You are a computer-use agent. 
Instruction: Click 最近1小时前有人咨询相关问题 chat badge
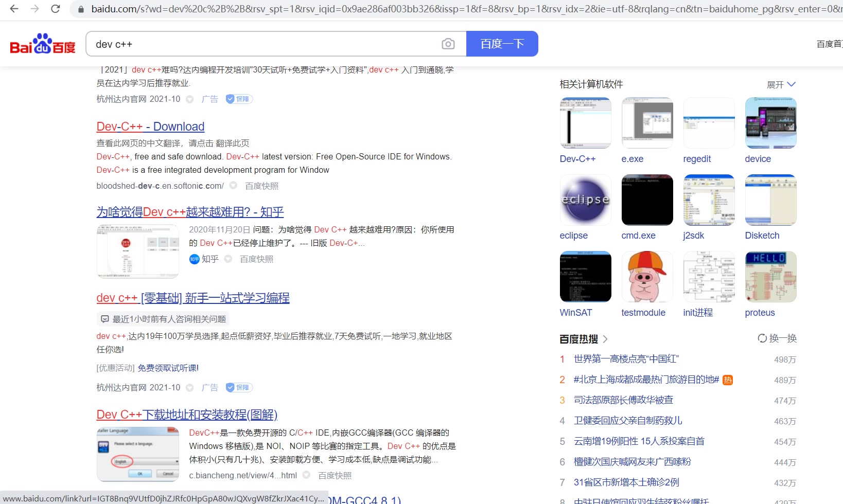click(x=163, y=319)
